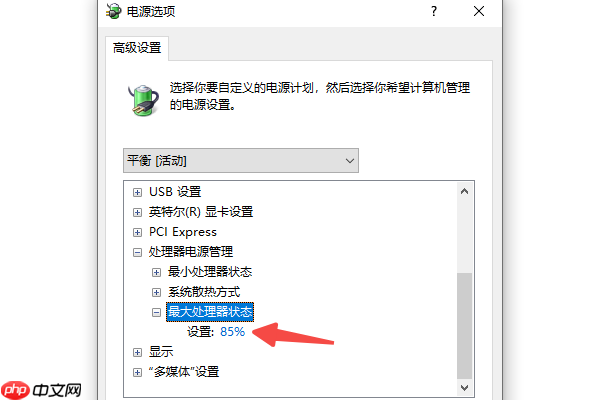Click the 85% setting value link
The image size is (600, 400).
click(x=232, y=331)
